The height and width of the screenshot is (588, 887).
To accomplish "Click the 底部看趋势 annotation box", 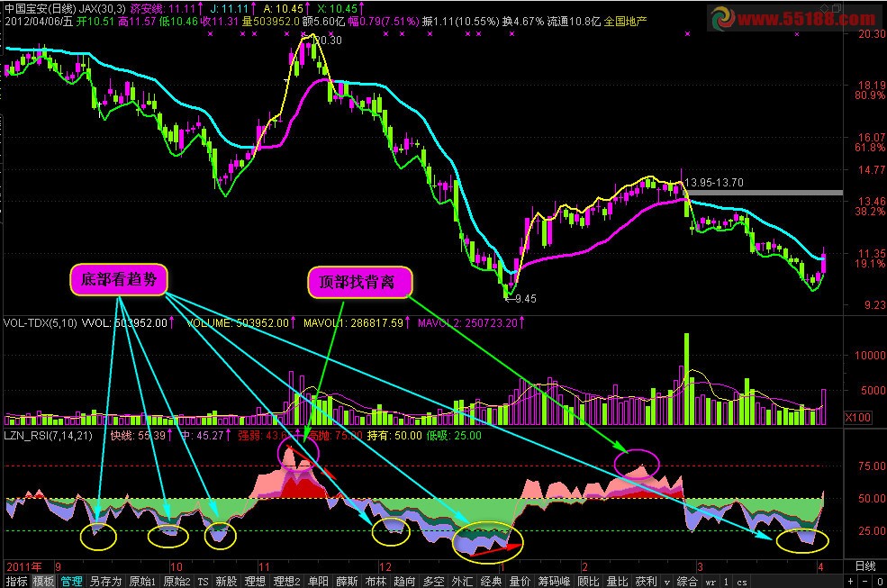I will (x=119, y=279).
